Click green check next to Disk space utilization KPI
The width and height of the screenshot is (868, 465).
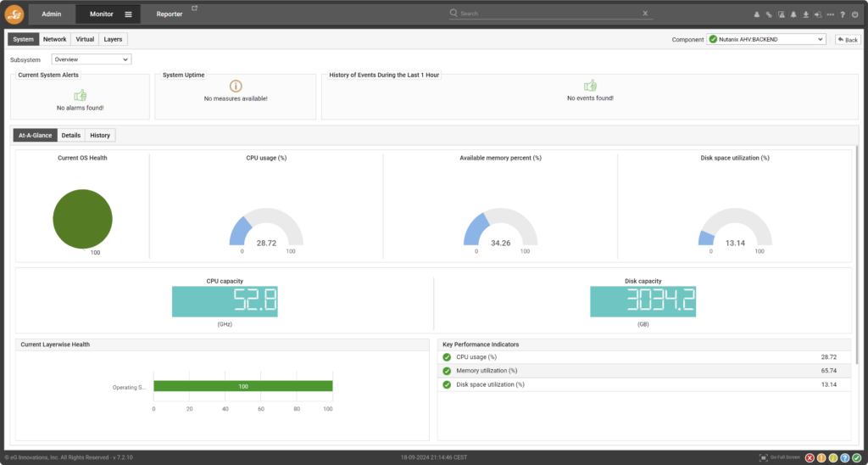[447, 384]
